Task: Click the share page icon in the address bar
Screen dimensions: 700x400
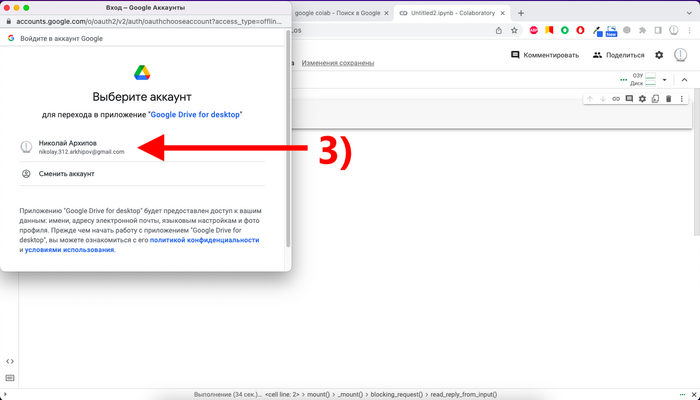Action: click(x=499, y=30)
